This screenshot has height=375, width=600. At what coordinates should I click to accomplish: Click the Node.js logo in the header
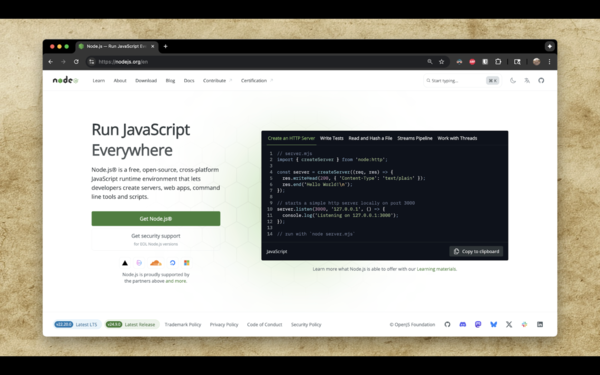point(65,80)
